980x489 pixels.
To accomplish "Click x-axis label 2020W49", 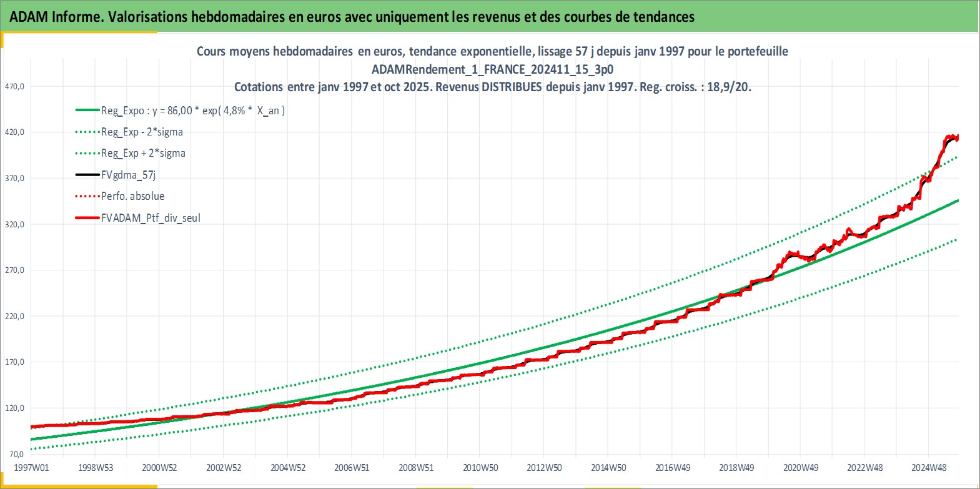I will [x=801, y=467].
